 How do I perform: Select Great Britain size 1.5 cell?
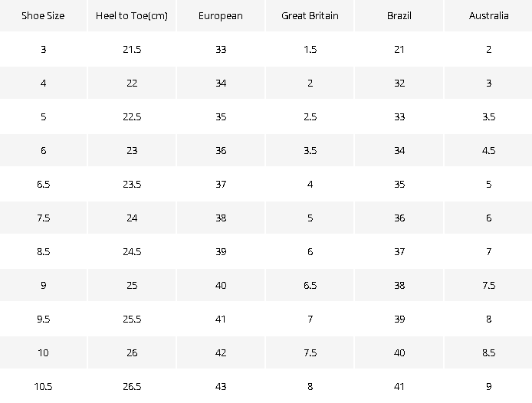click(x=310, y=50)
